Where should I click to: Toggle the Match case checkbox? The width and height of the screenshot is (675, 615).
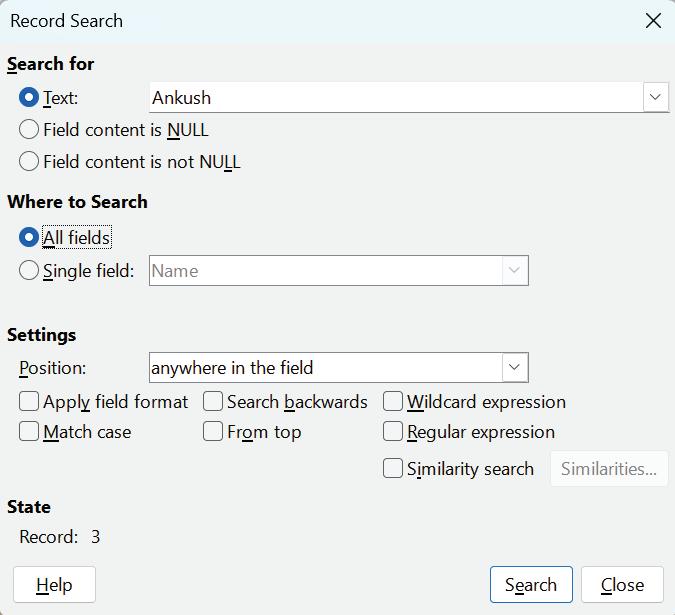coord(29,432)
